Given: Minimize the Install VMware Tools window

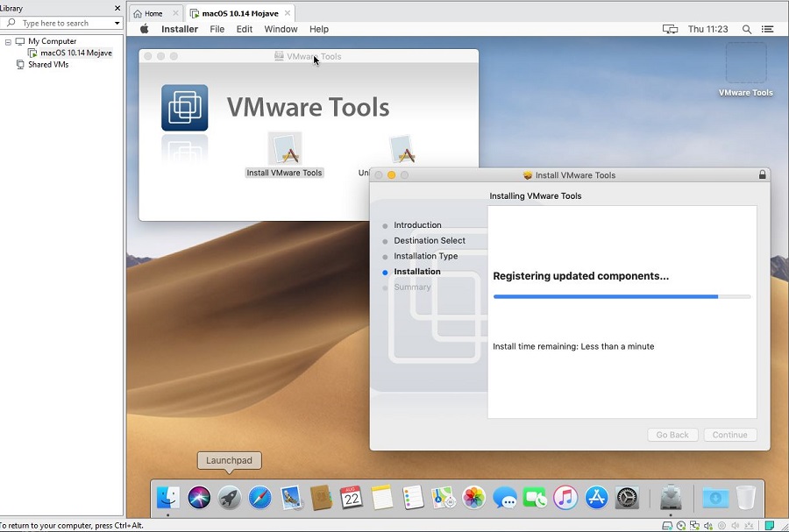Looking at the screenshot, I should tap(391, 174).
